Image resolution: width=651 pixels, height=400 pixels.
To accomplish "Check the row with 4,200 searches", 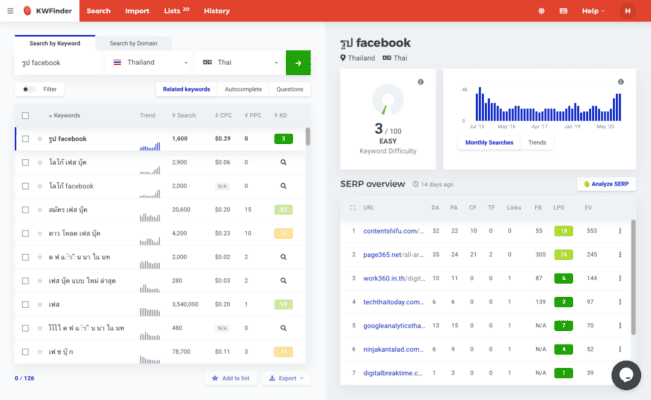I will pyautogui.click(x=25, y=233).
